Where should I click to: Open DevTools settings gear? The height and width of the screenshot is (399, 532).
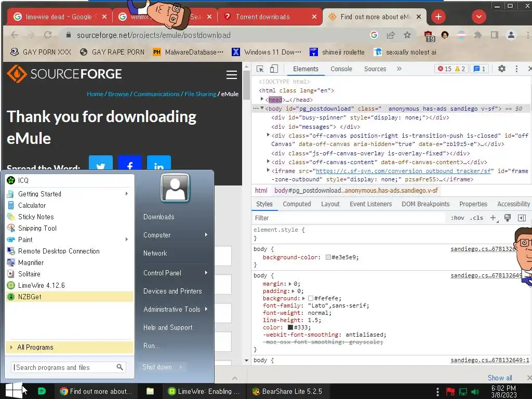point(501,69)
